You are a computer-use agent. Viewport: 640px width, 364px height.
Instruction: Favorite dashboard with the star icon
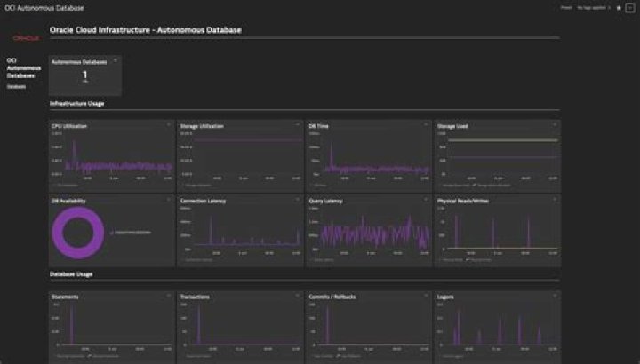(619, 8)
